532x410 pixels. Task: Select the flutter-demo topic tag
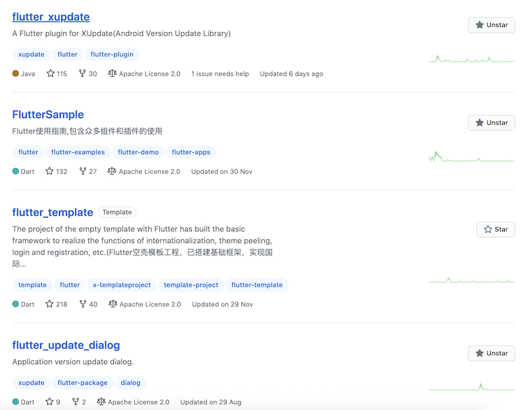[138, 152]
